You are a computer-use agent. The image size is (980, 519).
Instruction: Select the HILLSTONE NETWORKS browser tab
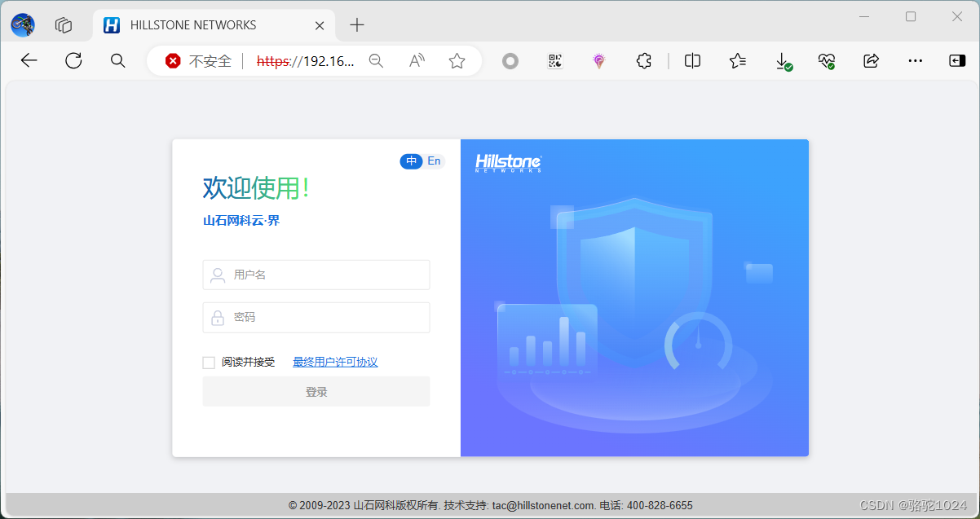pyautogui.click(x=214, y=25)
